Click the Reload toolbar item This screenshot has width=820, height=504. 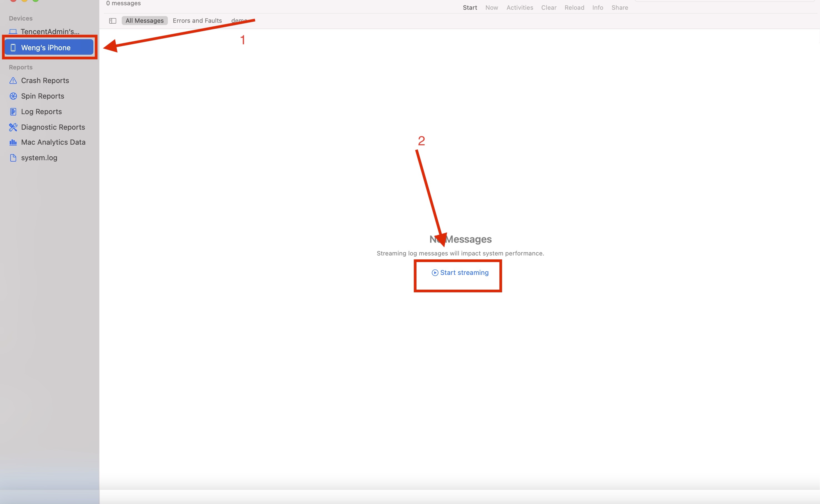point(575,7)
